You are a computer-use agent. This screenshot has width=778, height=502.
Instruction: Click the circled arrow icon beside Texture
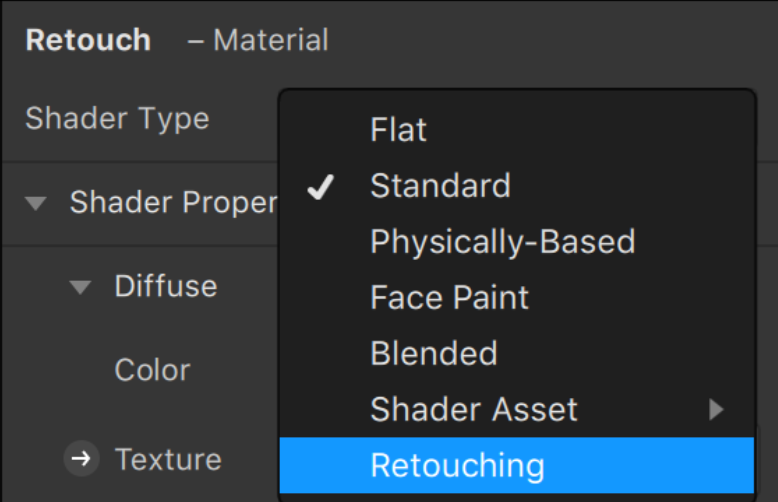pyautogui.click(x=81, y=458)
